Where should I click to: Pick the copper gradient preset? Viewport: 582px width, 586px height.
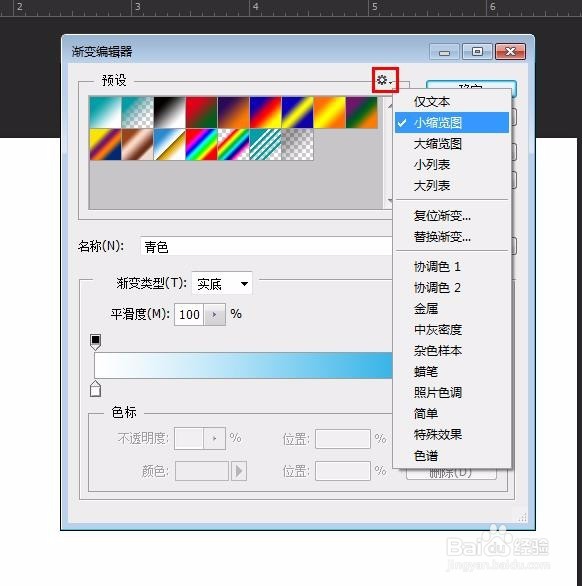(x=137, y=144)
